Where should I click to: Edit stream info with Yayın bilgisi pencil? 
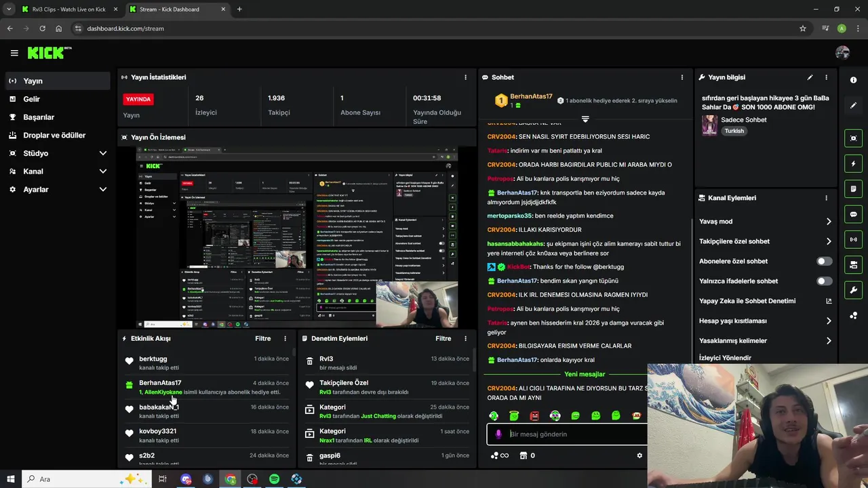click(810, 77)
